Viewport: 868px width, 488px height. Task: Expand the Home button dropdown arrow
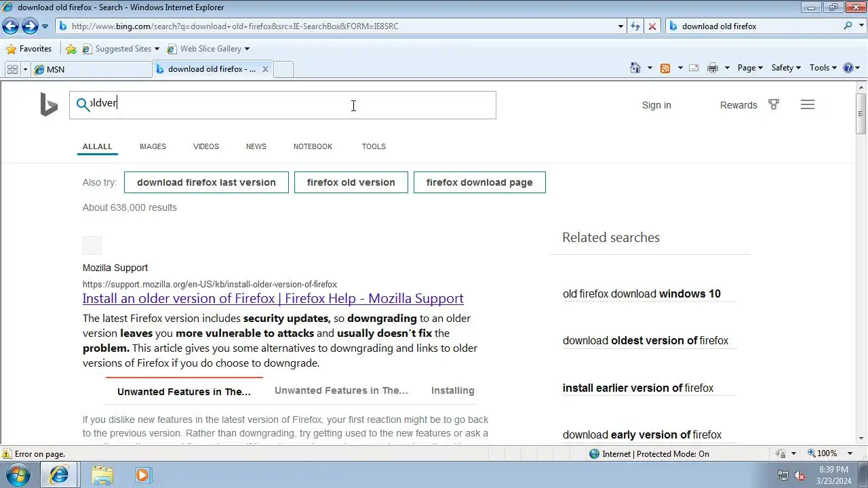[x=650, y=68]
